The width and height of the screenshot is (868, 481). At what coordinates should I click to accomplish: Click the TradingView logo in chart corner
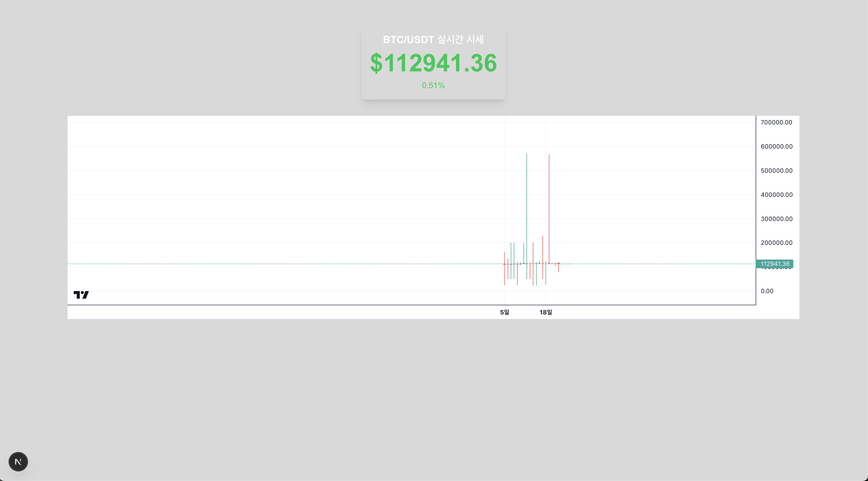point(81,295)
